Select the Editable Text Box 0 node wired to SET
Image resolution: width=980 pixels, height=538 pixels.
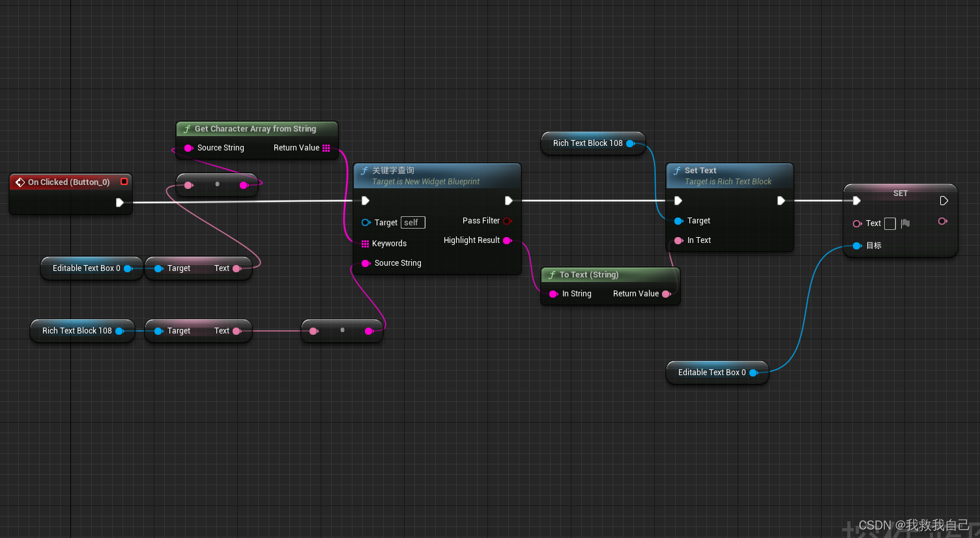pos(717,373)
